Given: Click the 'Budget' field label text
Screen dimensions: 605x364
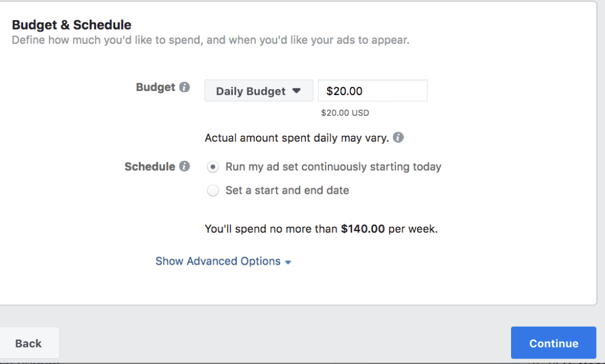Looking at the screenshot, I should [x=155, y=87].
